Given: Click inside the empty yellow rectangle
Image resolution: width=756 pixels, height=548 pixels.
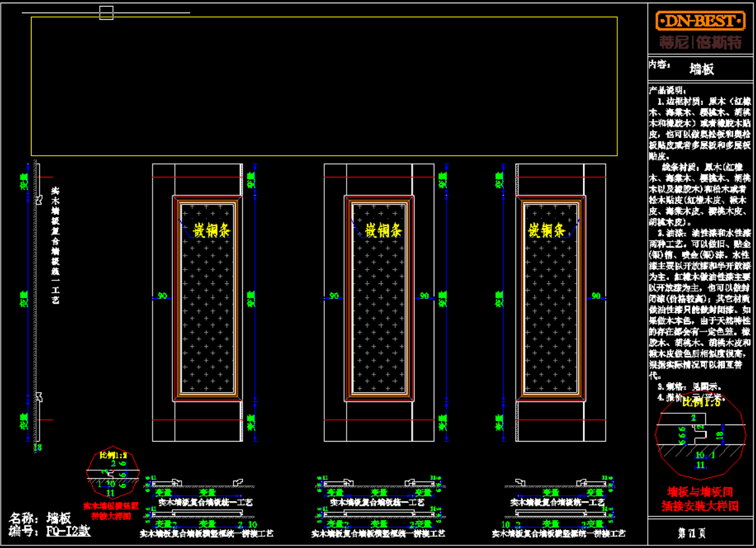Looking at the screenshot, I should click(x=324, y=86).
